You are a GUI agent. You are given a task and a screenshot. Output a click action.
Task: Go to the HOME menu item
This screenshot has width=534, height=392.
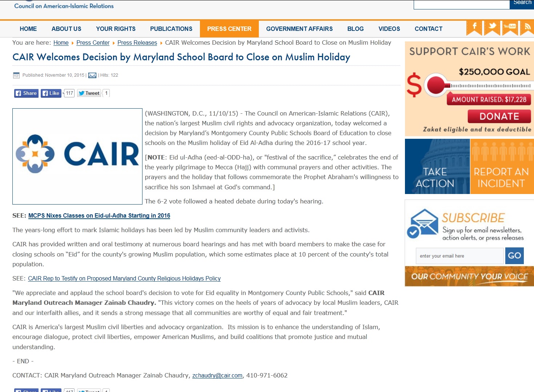28,29
